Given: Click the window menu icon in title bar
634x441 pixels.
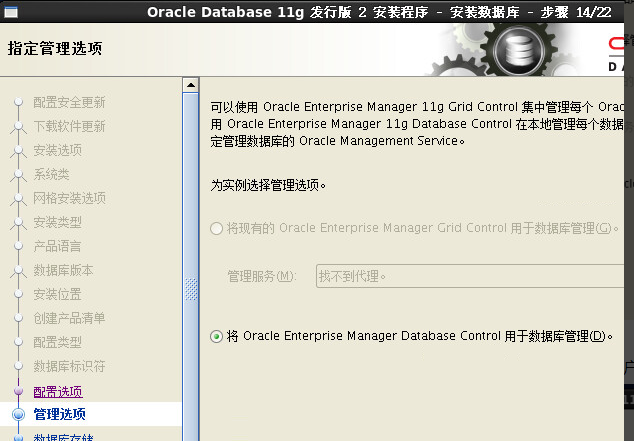Looking at the screenshot, I should pos(11,13).
